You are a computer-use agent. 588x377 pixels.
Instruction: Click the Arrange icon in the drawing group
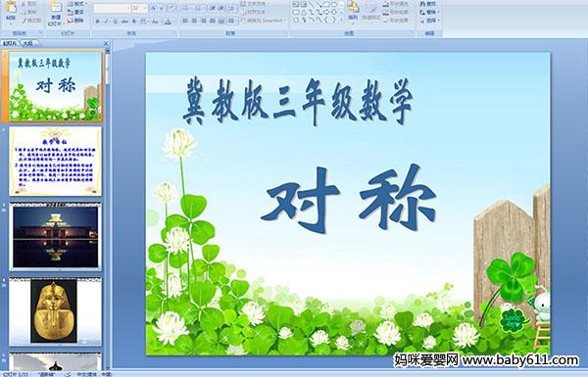click(x=353, y=11)
